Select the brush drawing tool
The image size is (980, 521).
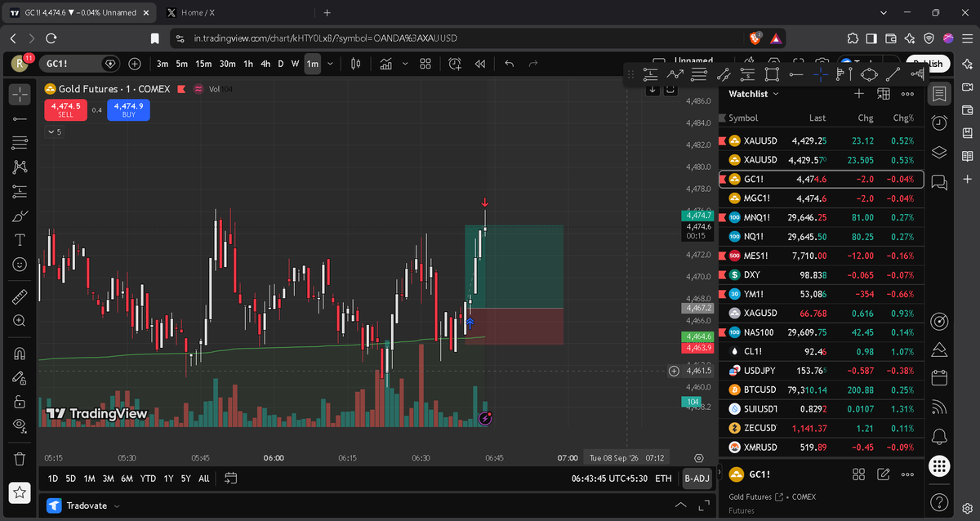[x=20, y=216]
